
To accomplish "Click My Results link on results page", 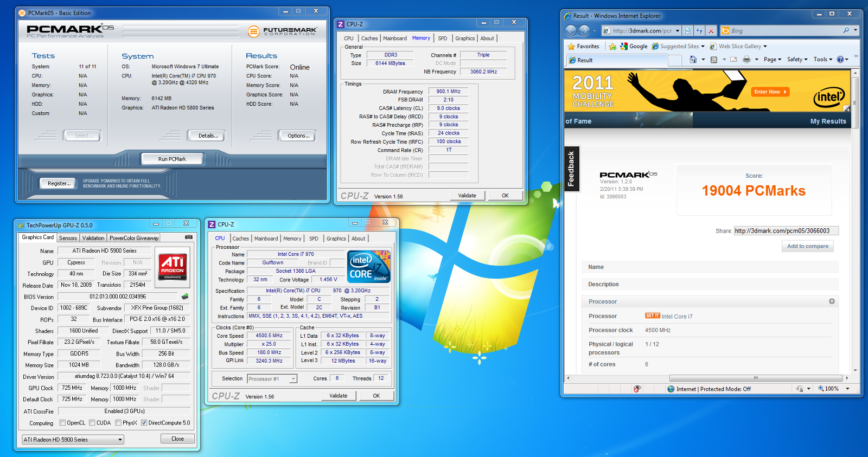I will [828, 121].
